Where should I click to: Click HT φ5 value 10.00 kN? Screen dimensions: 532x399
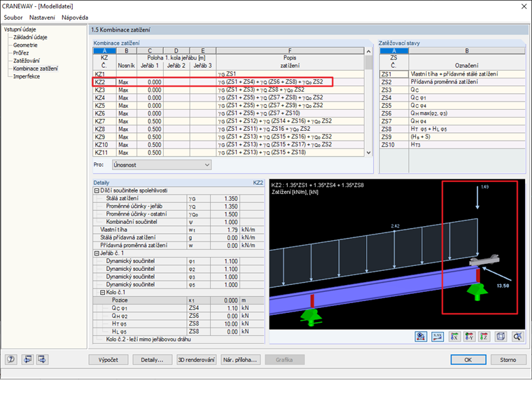tap(225, 323)
